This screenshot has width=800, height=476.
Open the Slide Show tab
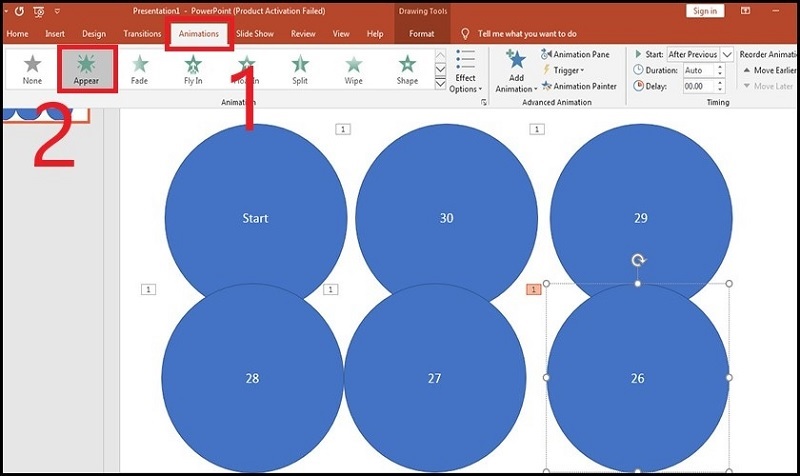[x=254, y=33]
